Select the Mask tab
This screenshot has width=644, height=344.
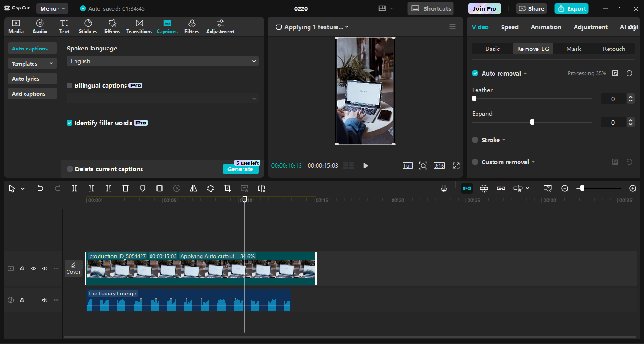[x=574, y=49]
